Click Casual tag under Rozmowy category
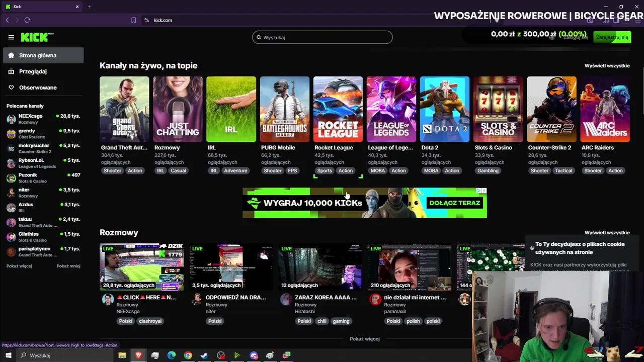This screenshot has width=644, height=362. tap(178, 171)
